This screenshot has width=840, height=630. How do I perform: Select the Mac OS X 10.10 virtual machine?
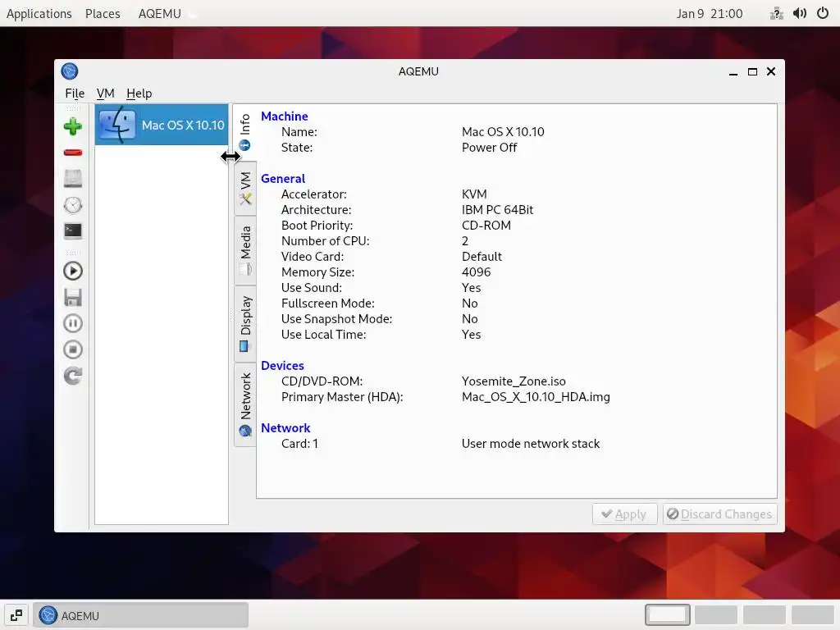(x=162, y=125)
